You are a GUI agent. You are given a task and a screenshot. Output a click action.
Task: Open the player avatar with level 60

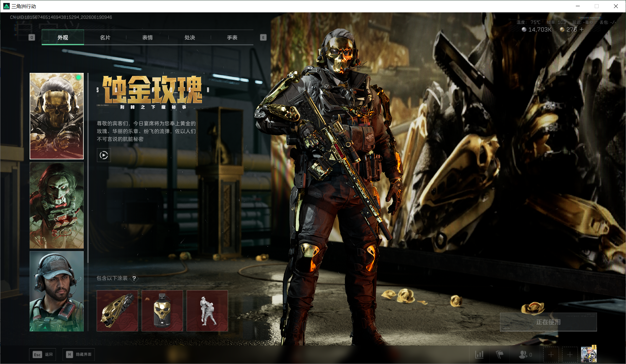point(589,354)
